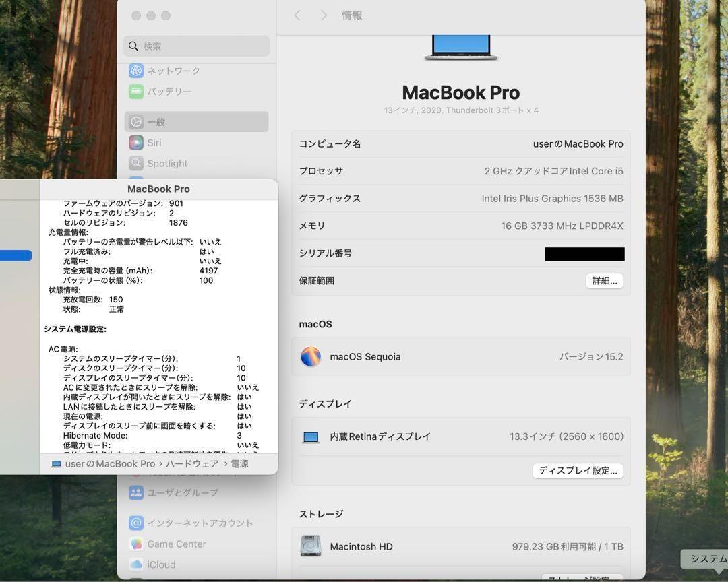Click 完全充電時の容量 (mAh) value 4197
The height and width of the screenshot is (582, 728).
tap(208, 271)
